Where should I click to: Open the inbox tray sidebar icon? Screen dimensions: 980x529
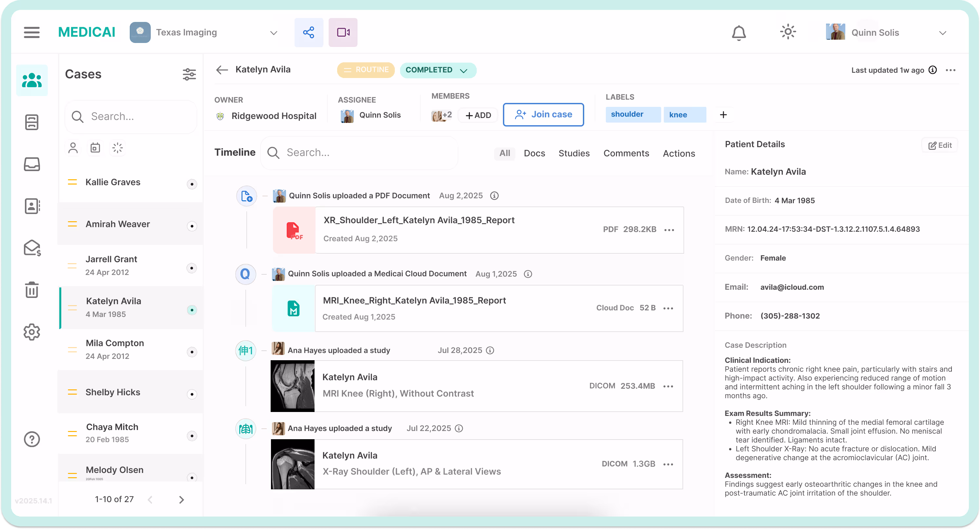click(32, 165)
